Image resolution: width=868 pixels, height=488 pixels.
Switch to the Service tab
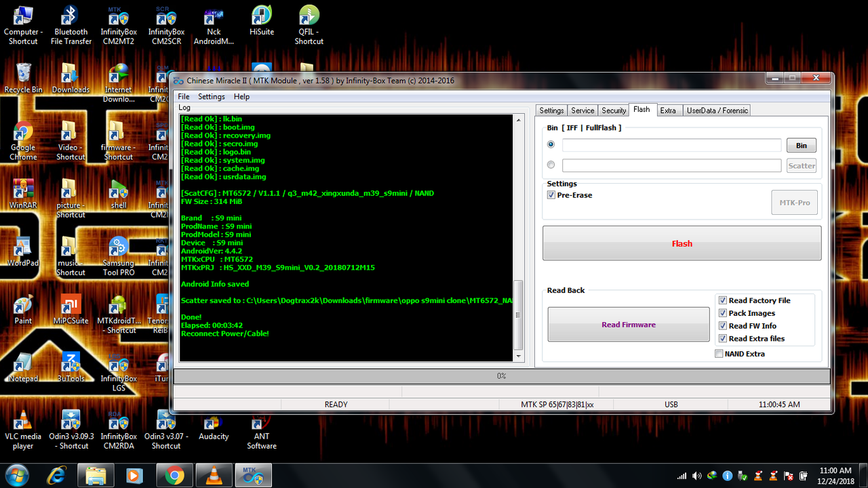583,110
